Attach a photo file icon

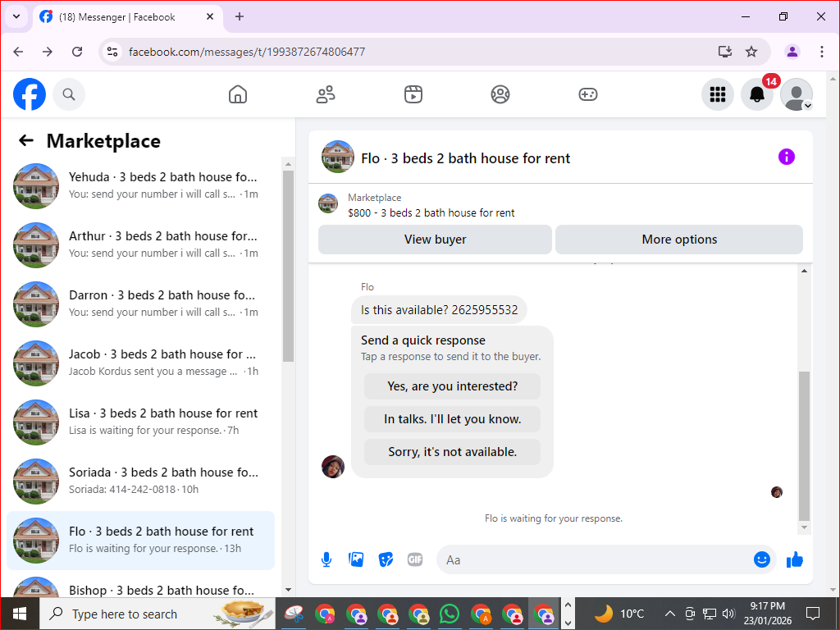[356, 559]
